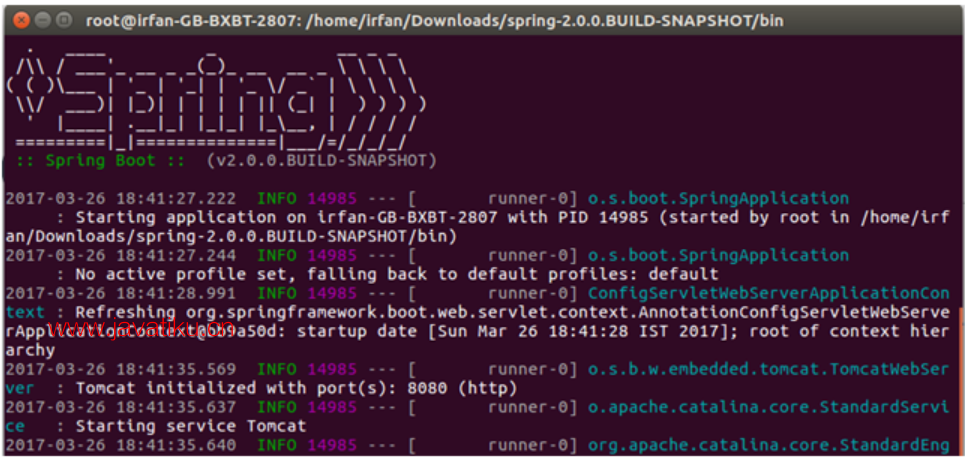
Task: Click 'org.apache.catalina.core.StandardEng' logger name
Action: (769, 445)
